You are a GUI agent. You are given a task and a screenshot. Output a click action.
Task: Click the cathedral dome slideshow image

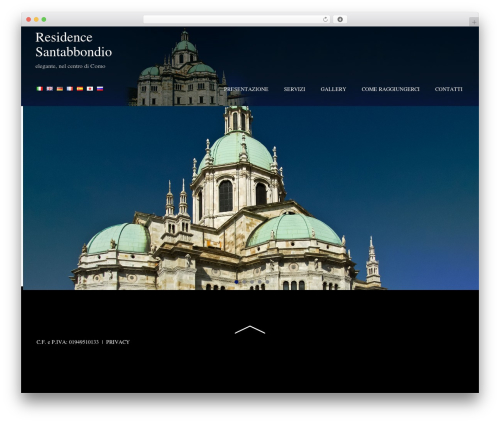click(250, 198)
